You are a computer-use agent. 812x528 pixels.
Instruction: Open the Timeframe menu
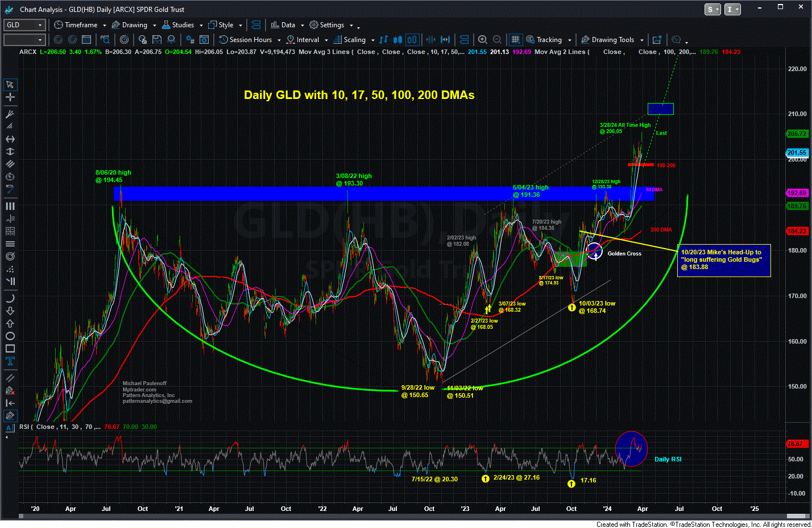pos(76,25)
